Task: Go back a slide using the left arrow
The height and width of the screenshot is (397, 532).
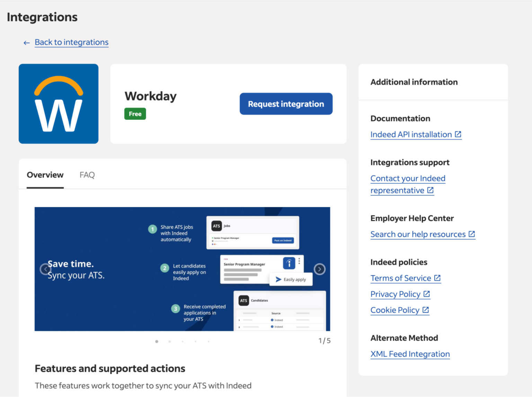Action: click(45, 269)
